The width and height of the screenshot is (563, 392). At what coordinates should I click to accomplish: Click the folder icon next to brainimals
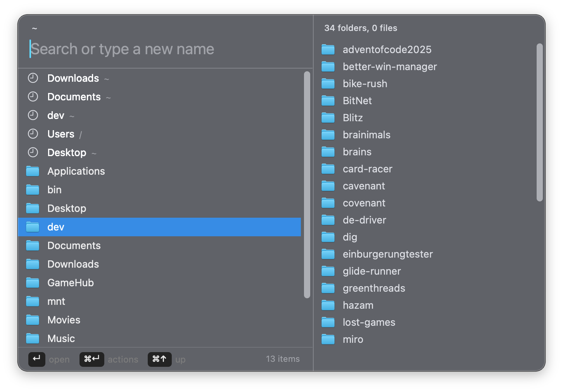pyautogui.click(x=328, y=135)
